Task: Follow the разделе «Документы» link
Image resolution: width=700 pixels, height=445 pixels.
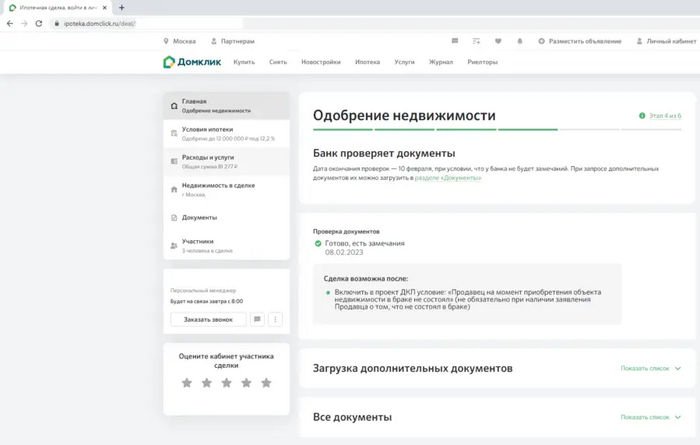Action: (x=448, y=178)
